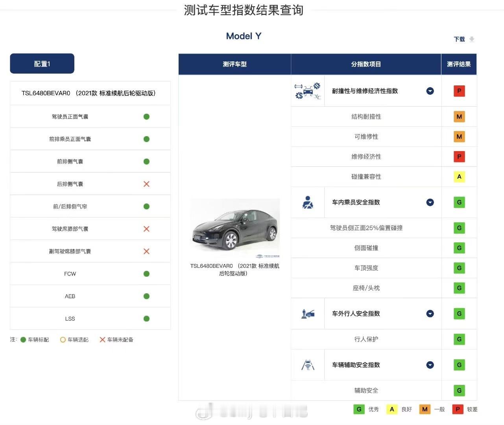504x425 pixels.
Task: Click the green status dot for FCW
Action: click(x=146, y=273)
